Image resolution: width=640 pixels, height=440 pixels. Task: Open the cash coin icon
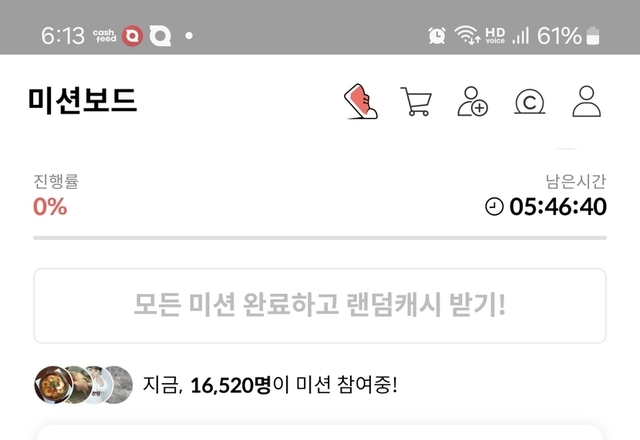pyautogui.click(x=529, y=102)
